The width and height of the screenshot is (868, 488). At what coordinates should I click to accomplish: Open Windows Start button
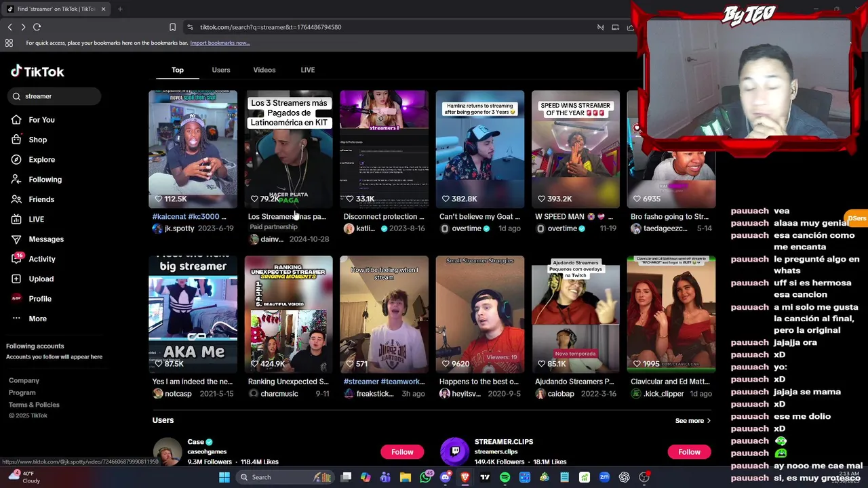(x=224, y=477)
